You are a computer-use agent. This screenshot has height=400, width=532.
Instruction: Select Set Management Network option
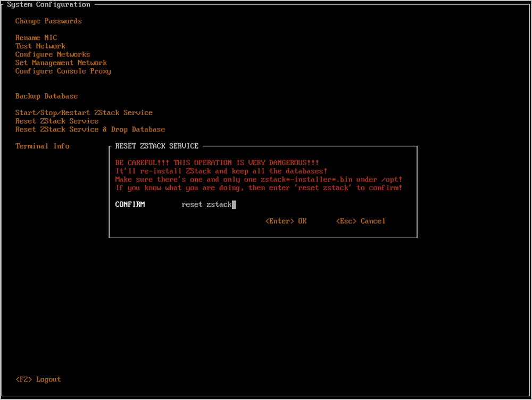tap(61, 63)
